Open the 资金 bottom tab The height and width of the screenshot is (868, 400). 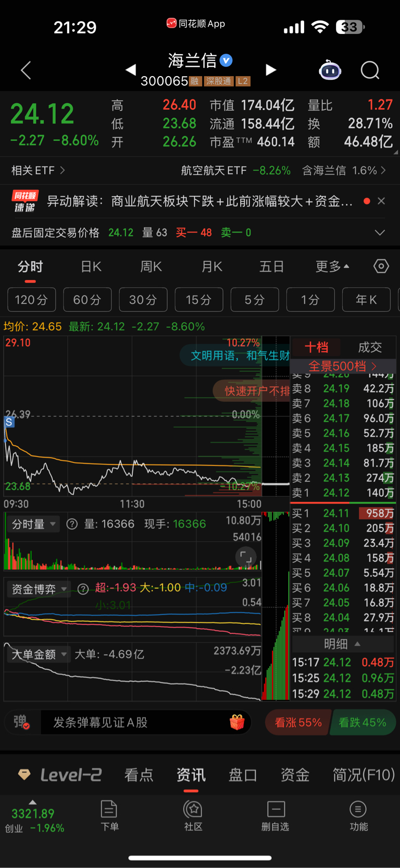pos(295,775)
